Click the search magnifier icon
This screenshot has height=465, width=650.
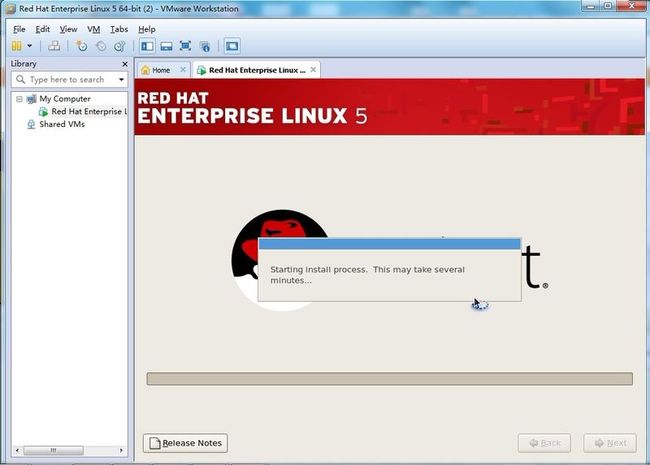coord(20,79)
